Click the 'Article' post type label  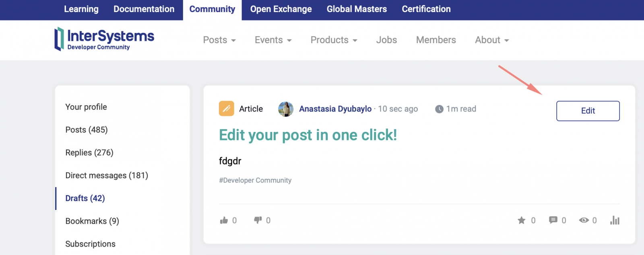[x=251, y=109]
